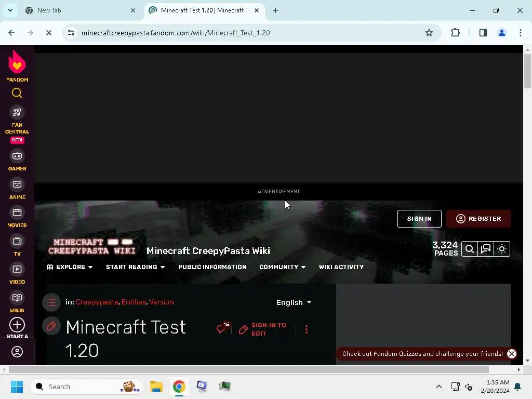
Task: Open the Chrome three-dot menu
Action: (x=521, y=33)
